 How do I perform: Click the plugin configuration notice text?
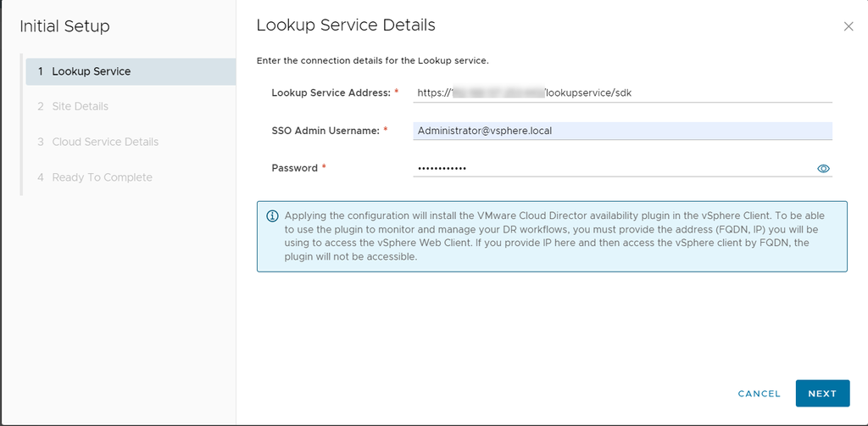pyautogui.click(x=551, y=237)
